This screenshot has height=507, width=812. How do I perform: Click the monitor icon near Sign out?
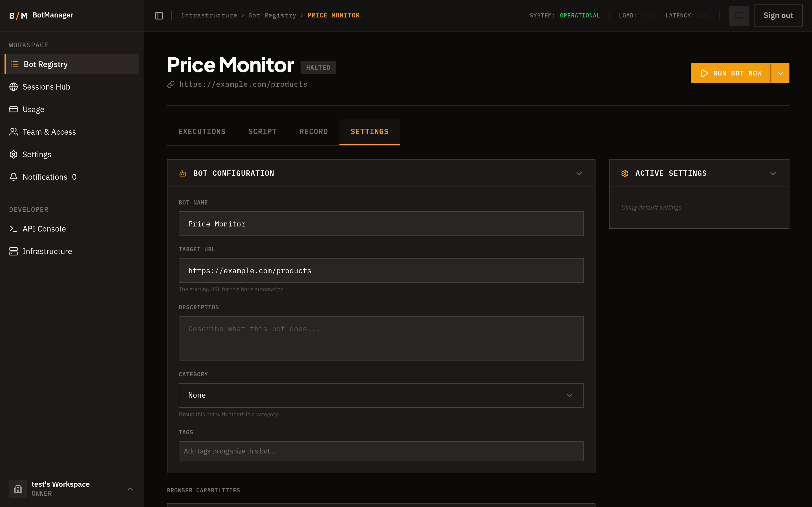tap(739, 15)
